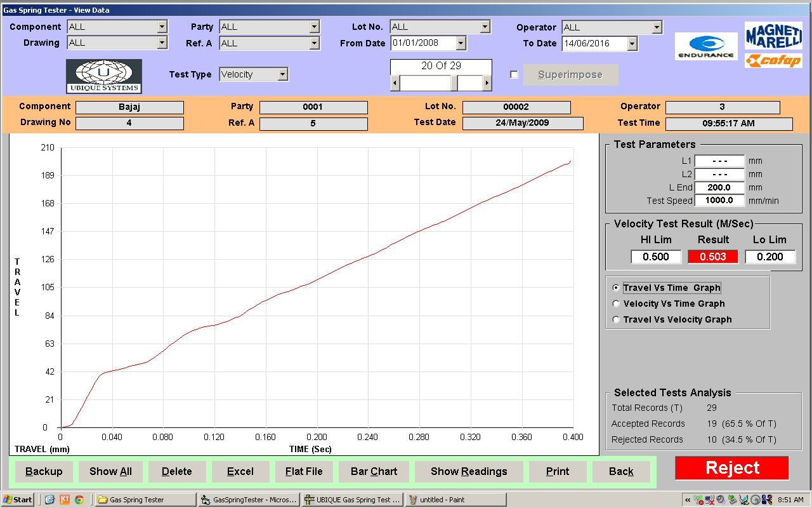This screenshot has width=812, height=508.
Task: Click the record navigation slider thumb
Action: (454, 83)
